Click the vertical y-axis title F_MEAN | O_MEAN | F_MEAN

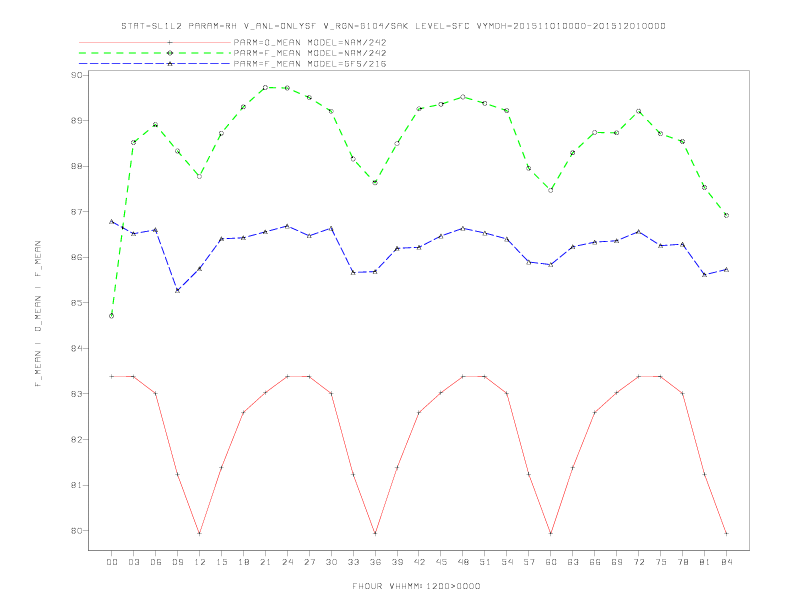click(38, 314)
